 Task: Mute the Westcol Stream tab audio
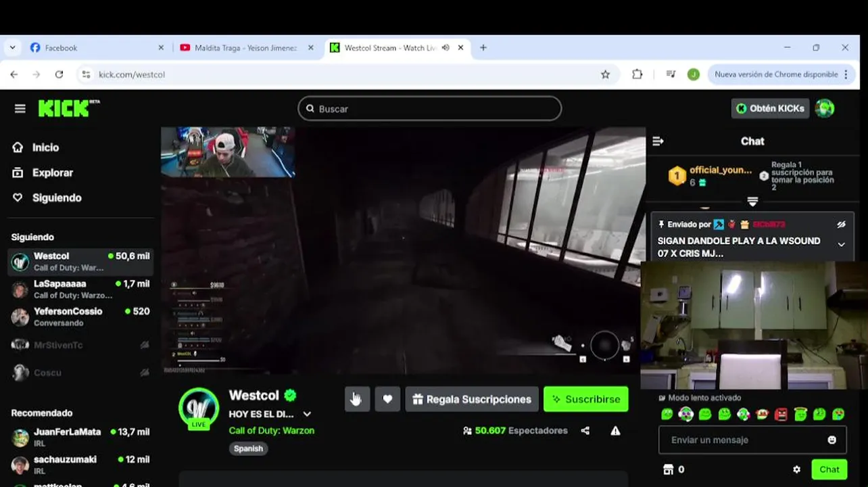click(445, 48)
